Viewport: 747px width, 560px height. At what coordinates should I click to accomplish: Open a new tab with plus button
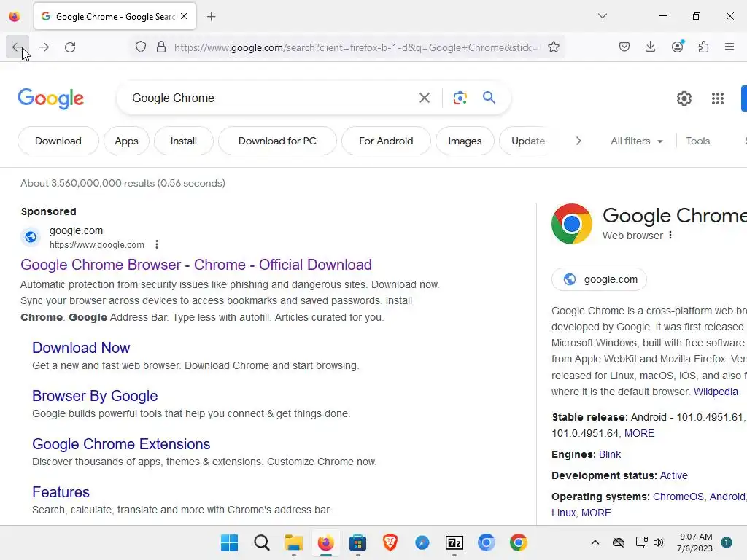[211, 17]
